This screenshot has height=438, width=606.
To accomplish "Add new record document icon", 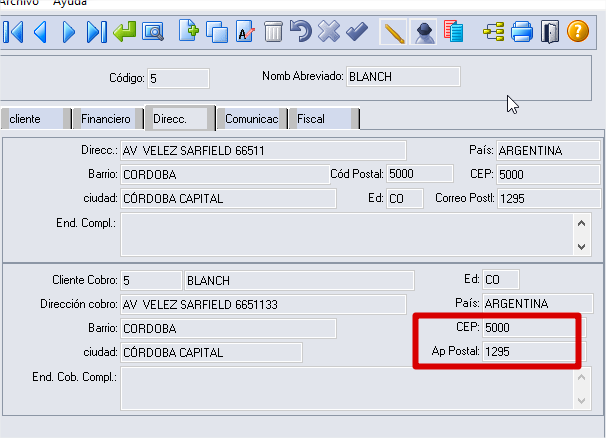I will [x=189, y=31].
